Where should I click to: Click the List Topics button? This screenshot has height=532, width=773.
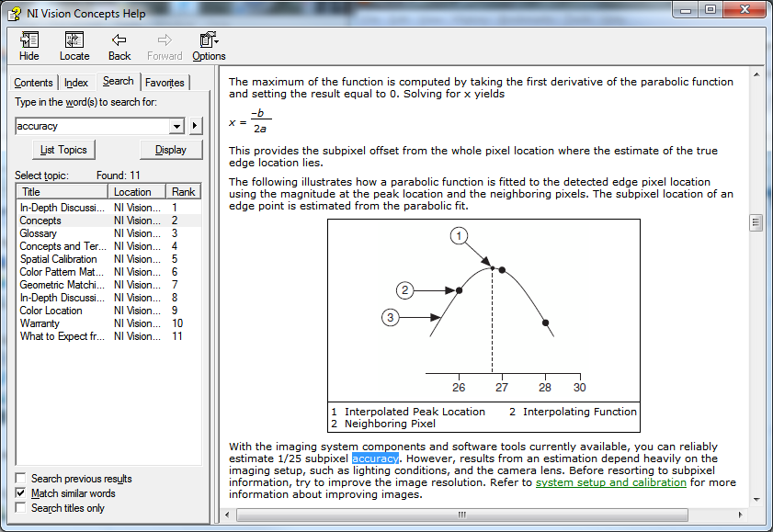(x=63, y=150)
